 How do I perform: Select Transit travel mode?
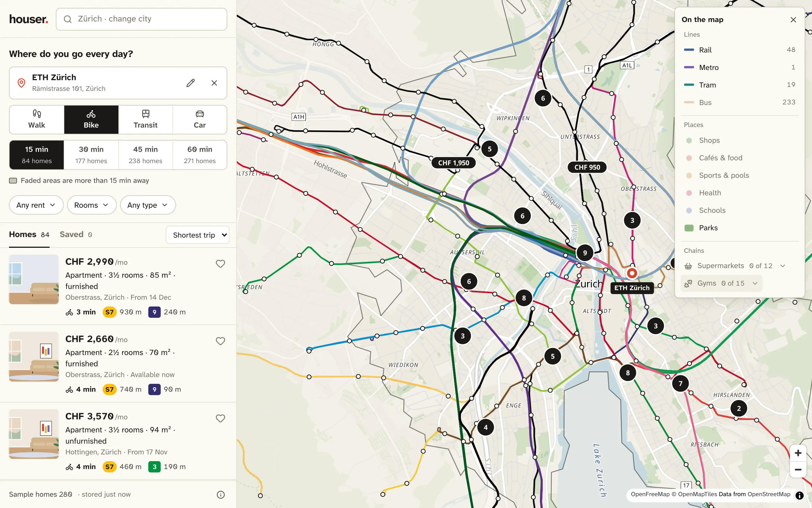[145, 120]
